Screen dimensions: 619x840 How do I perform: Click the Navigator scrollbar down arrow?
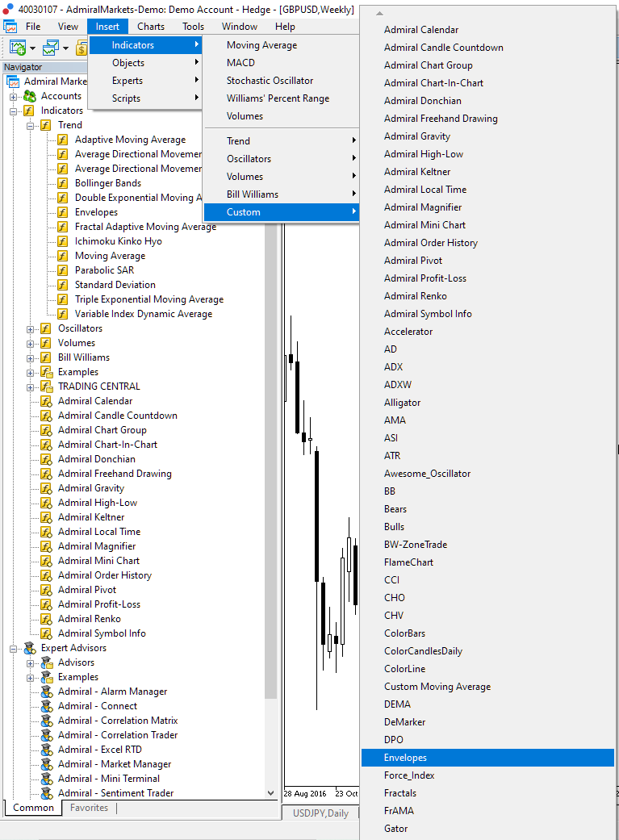(270, 793)
